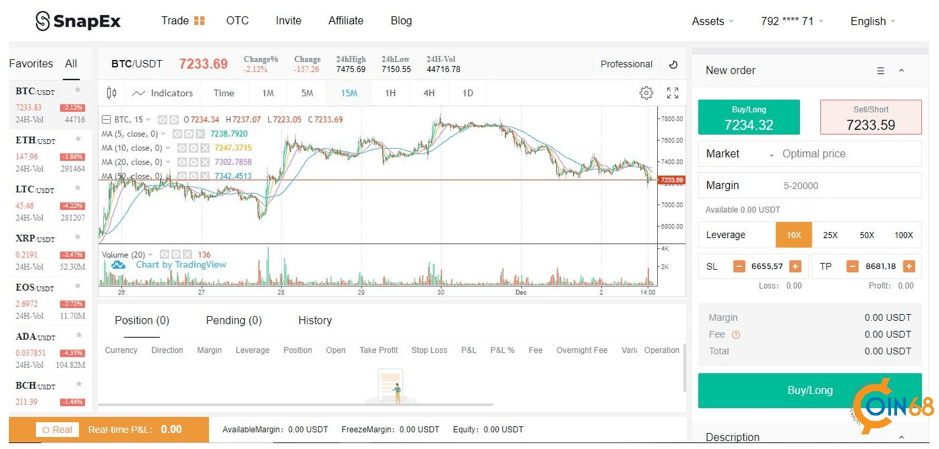Favorite ADA/USDT with star icon
Screen dimensions: 939x449
[x=77, y=335]
